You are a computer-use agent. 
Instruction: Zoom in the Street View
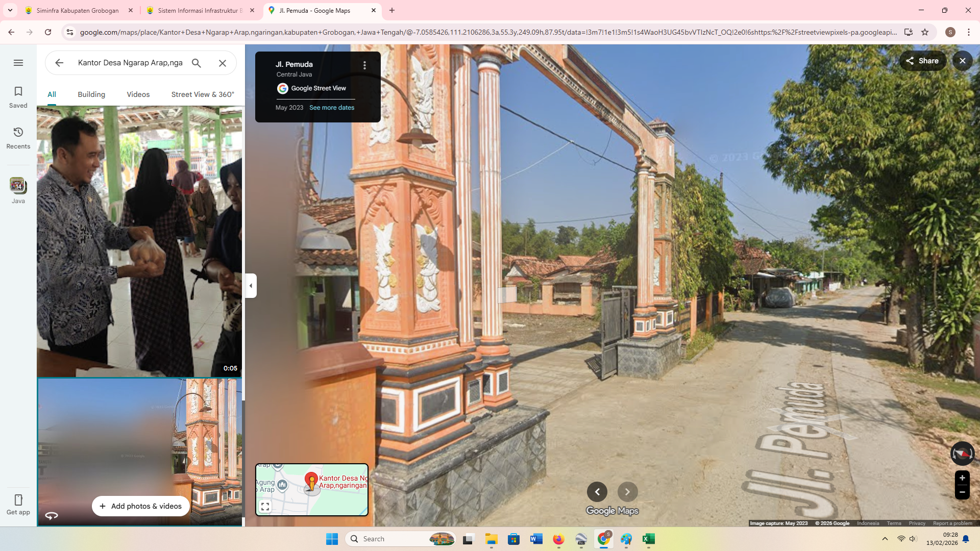coord(962,478)
